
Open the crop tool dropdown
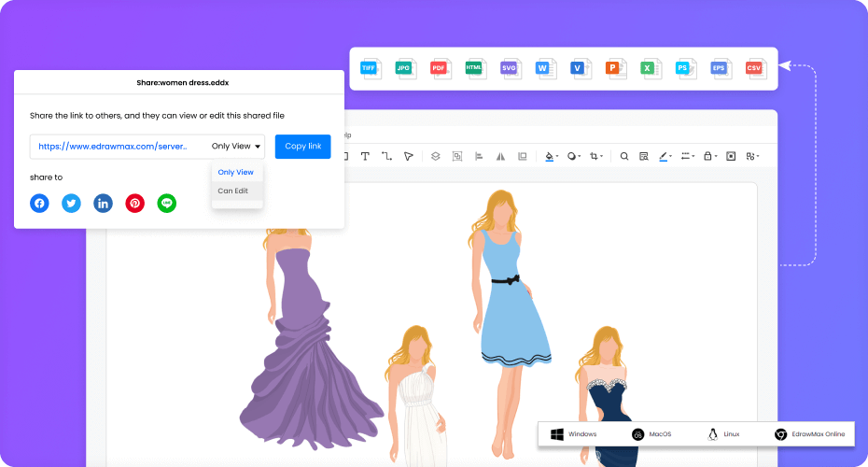point(596,156)
